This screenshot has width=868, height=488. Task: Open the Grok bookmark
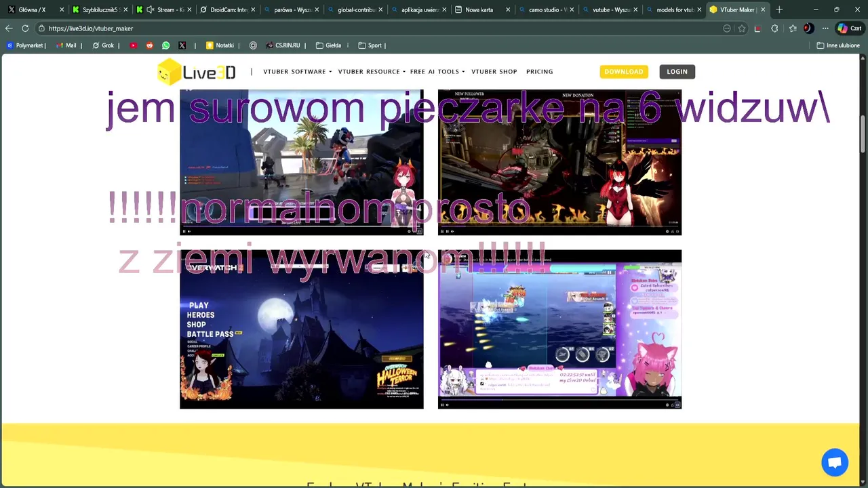pos(103,45)
